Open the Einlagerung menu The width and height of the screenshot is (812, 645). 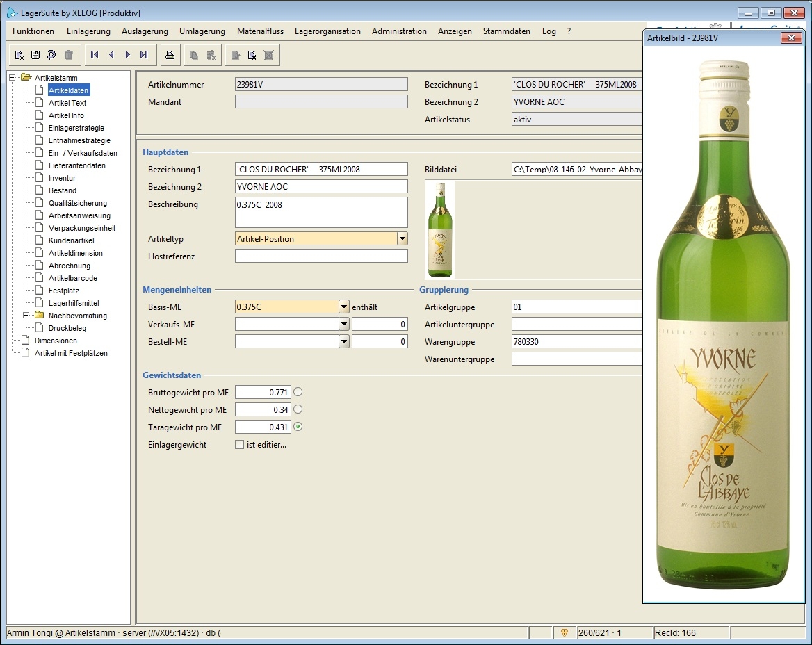(x=88, y=31)
